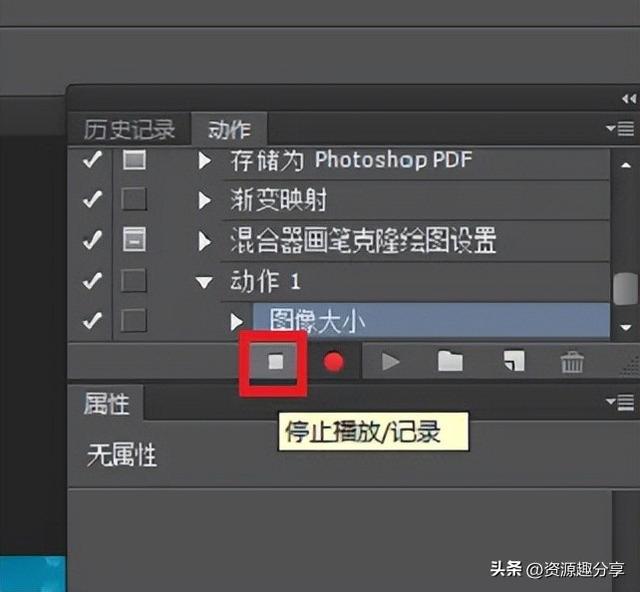This screenshot has width=640, height=592.
Task: Collapse the 动作 1 action
Action: point(204,283)
